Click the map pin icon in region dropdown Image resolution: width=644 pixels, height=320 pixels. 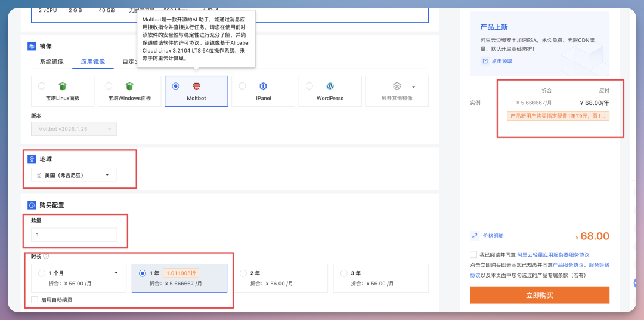click(39, 175)
